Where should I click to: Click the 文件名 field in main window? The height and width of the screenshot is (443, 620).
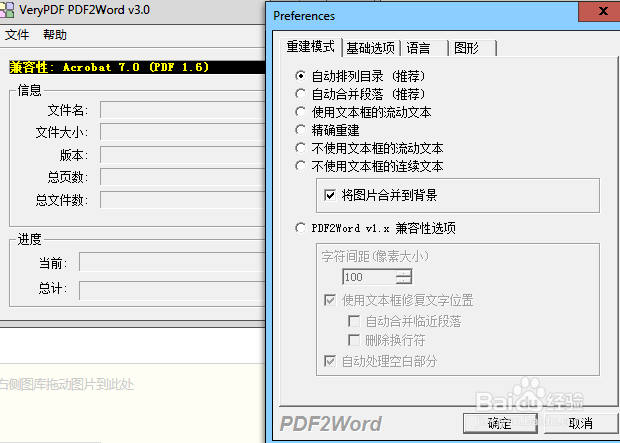click(x=182, y=110)
